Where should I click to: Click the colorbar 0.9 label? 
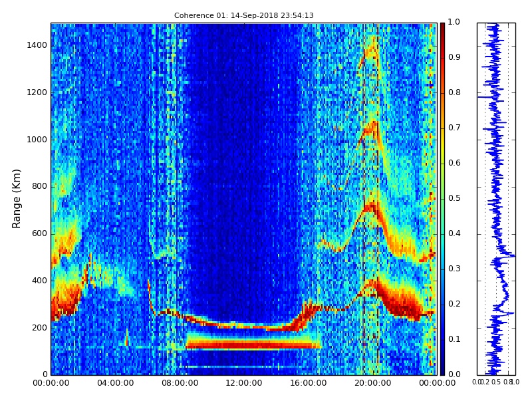click(x=454, y=57)
